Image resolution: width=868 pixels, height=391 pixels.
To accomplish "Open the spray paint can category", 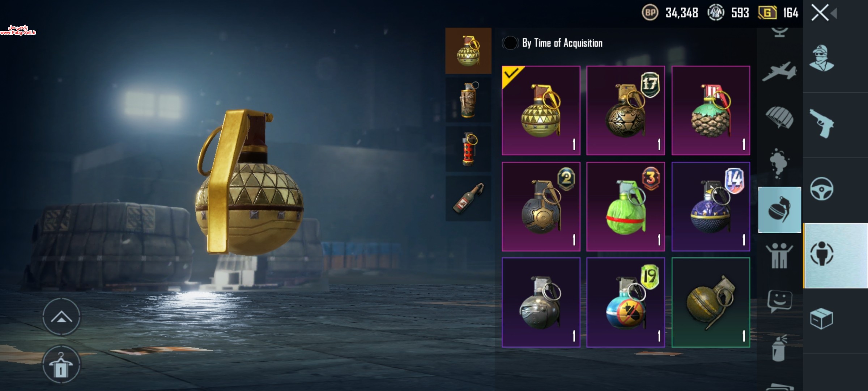I will 779,348.
